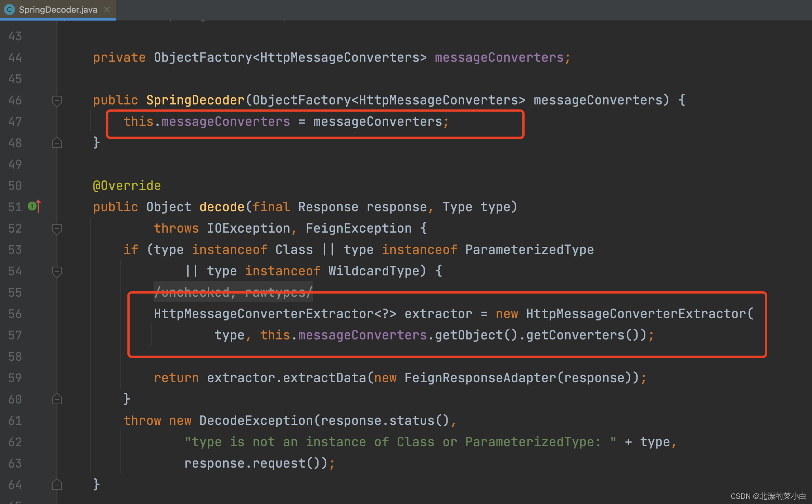812x504 pixels.
Task: Click the private keyword on line 44
Action: pyautogui.click(x=119, y=57)
